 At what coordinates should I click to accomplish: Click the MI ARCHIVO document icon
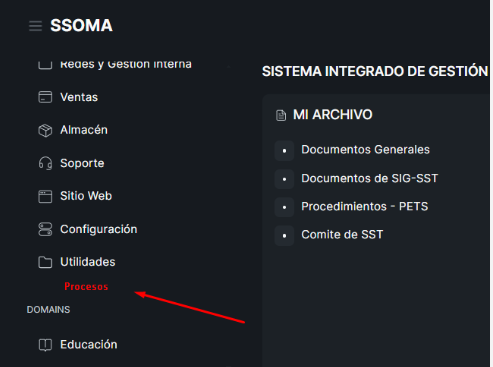(281, 115)
